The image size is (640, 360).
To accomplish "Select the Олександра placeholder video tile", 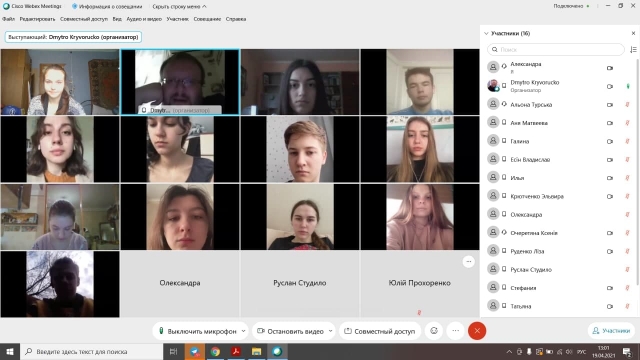I will point(180,284).
